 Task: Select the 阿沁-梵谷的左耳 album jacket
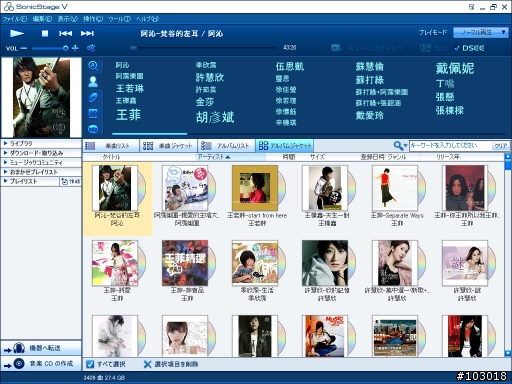(x=115, y=188)
